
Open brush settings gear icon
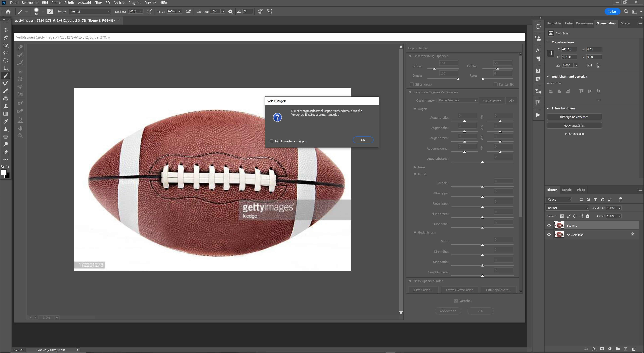[230, 12]
